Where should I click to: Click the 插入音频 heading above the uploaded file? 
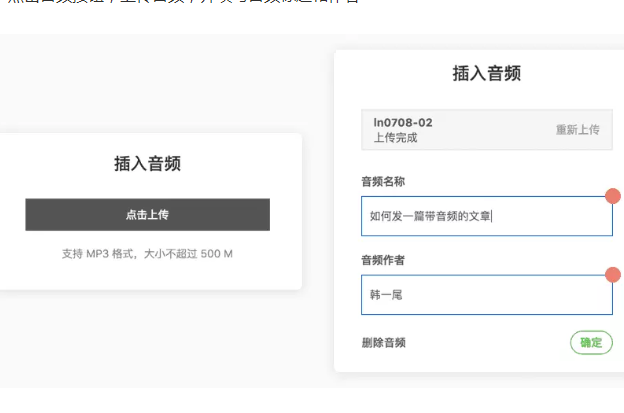tap(486, 73)
